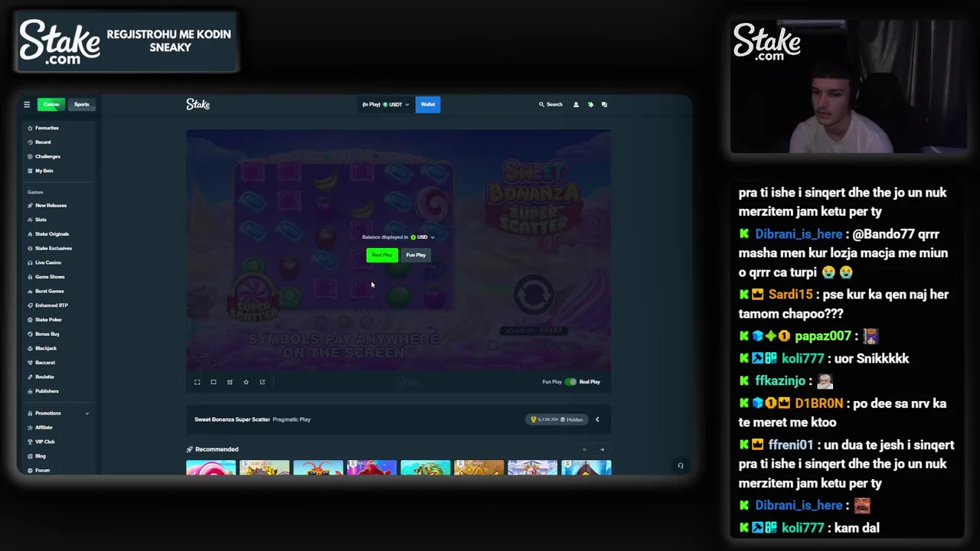980x551 pixels.
Task: Collapse game info panel chevron
Action: 597,419
